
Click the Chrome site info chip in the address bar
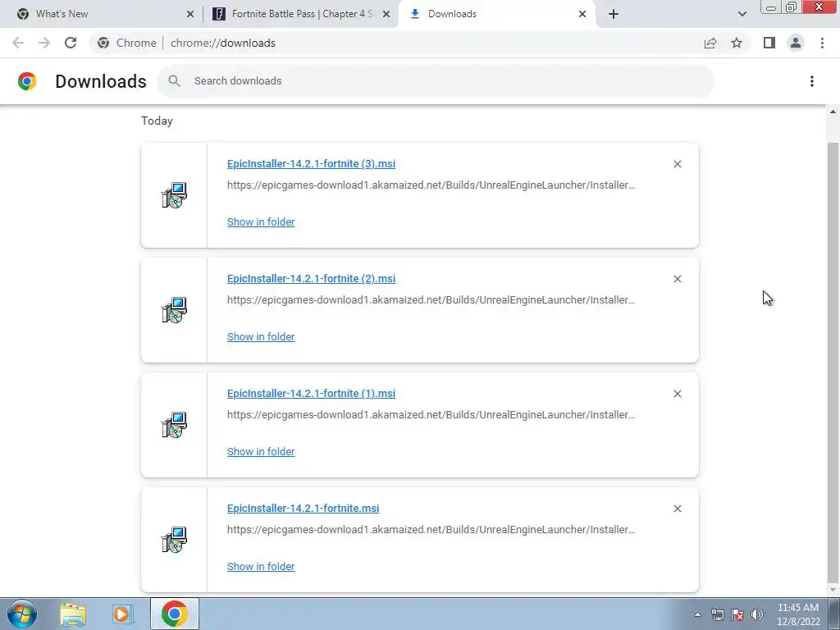tap(127, 43)
